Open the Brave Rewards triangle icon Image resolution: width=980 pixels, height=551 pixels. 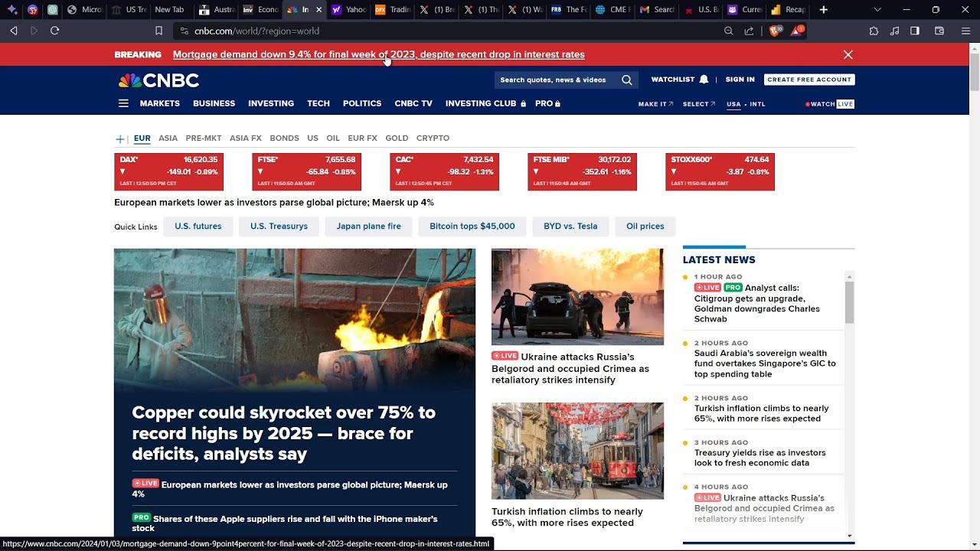click(x=796, y=31)
